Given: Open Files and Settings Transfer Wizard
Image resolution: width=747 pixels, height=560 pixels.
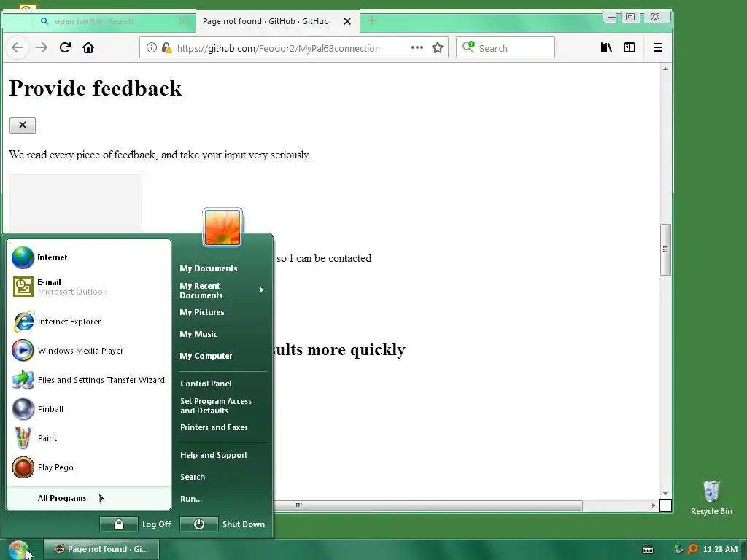Looking at the screenshot, I should [x=89, y=380].
